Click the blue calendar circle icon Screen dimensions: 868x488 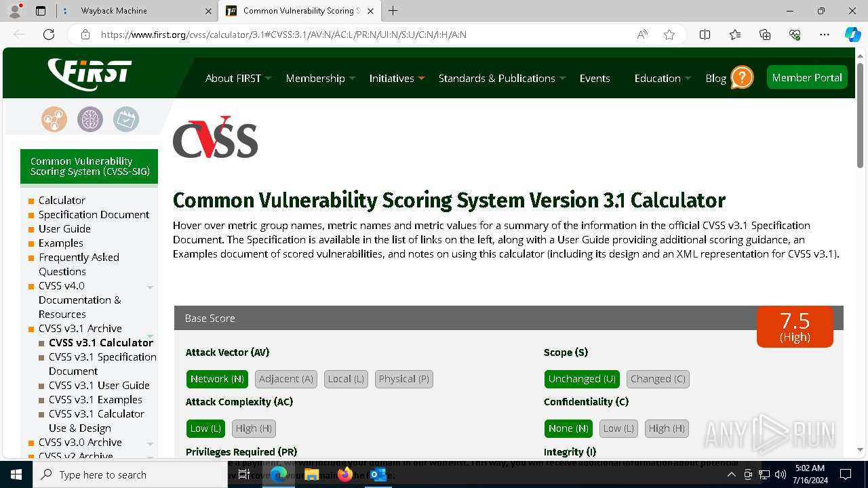pos(126,119)
